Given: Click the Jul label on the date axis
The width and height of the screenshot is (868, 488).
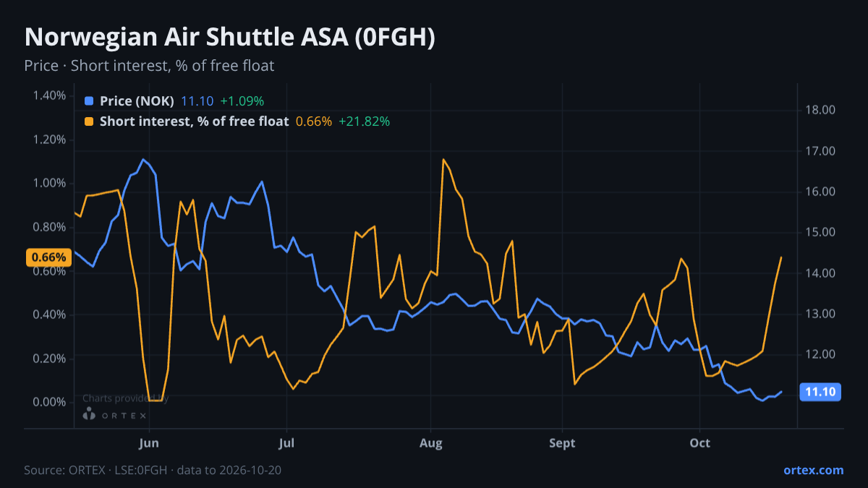Looking at the screenshot, I should (x=287, y=443).
